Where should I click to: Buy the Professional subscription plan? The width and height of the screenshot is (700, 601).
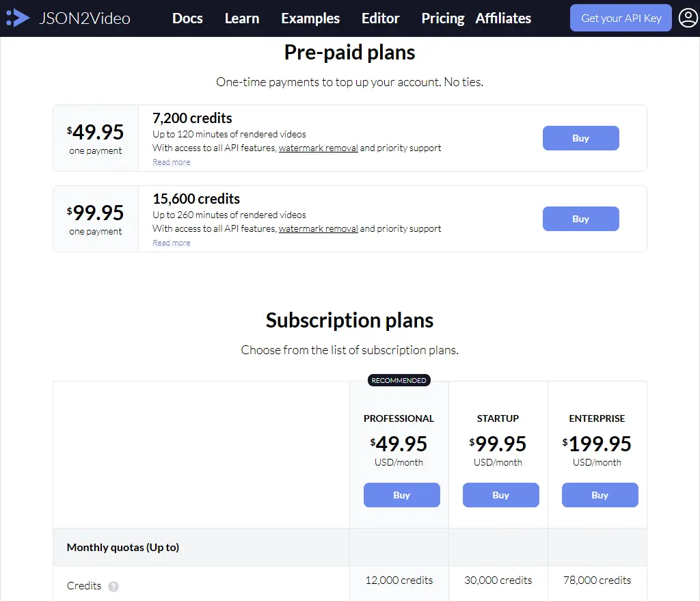pos(401,494)
